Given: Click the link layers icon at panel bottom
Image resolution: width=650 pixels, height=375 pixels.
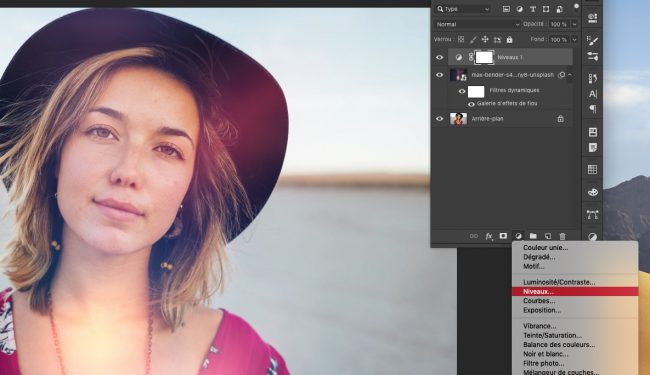Looking at the screenshot, I should click(474, 236).
